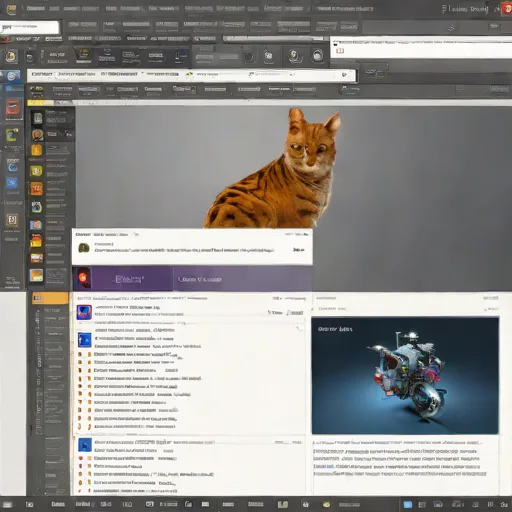Image resolution: width=512 pixels, height=512 pixels.
Task: Click the round knob icon in the top toolbar
Action: [317, 56]
